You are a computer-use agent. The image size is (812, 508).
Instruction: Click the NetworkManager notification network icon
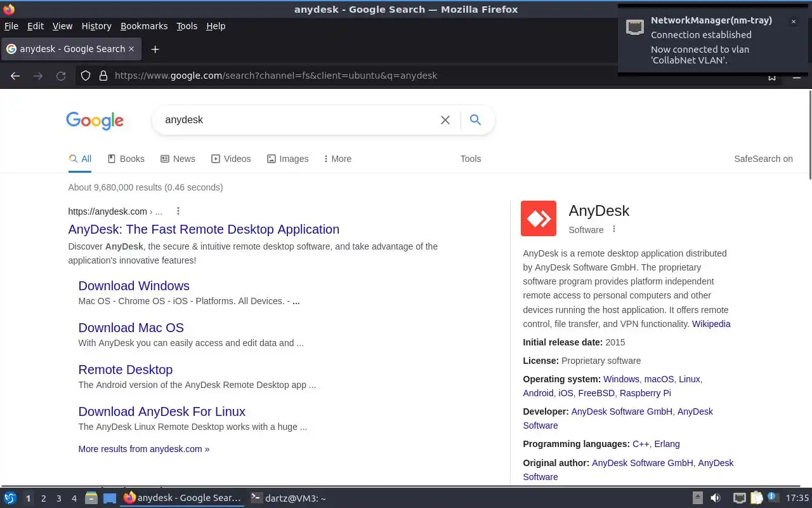coord(635,27)
